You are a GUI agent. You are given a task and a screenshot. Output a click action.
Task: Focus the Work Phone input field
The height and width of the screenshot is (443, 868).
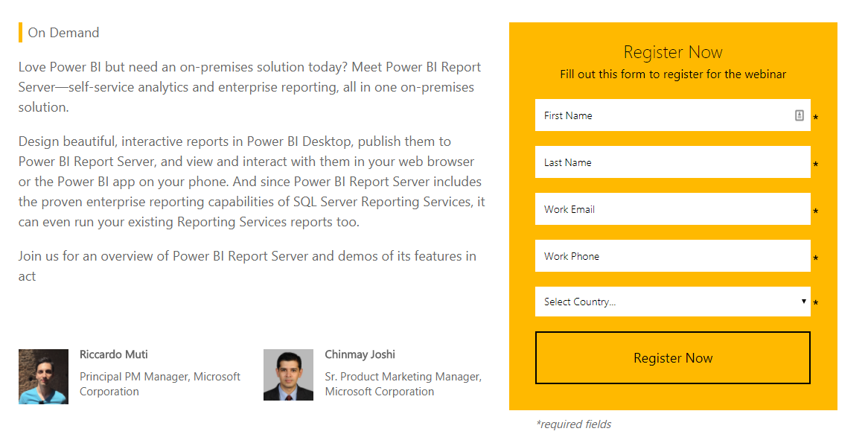(x=673, y=256)
